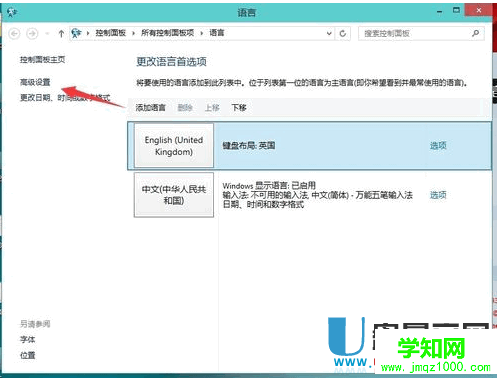Click the Back navigation arrow
The width and height of the screenshot is (502, 379).
(x=14, y=33)
